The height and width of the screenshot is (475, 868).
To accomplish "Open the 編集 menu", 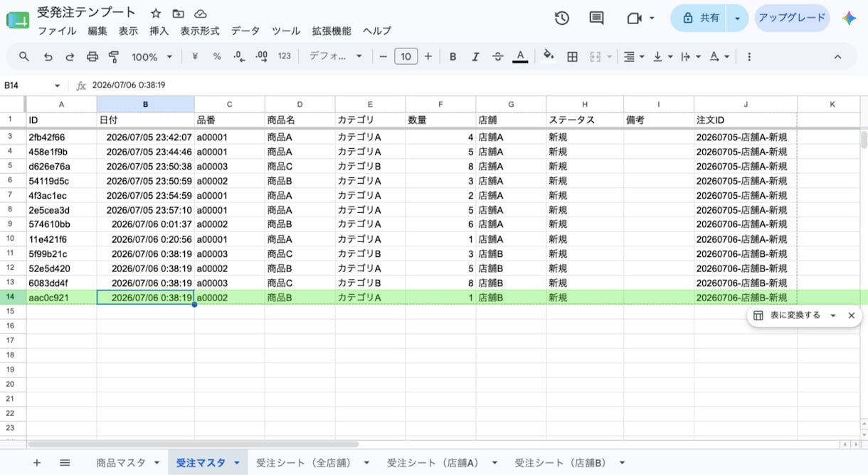I will click(97, 31).
